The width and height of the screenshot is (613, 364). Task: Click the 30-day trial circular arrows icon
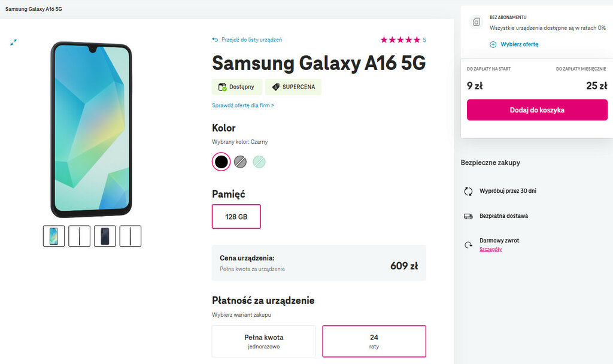pos(468,192)
